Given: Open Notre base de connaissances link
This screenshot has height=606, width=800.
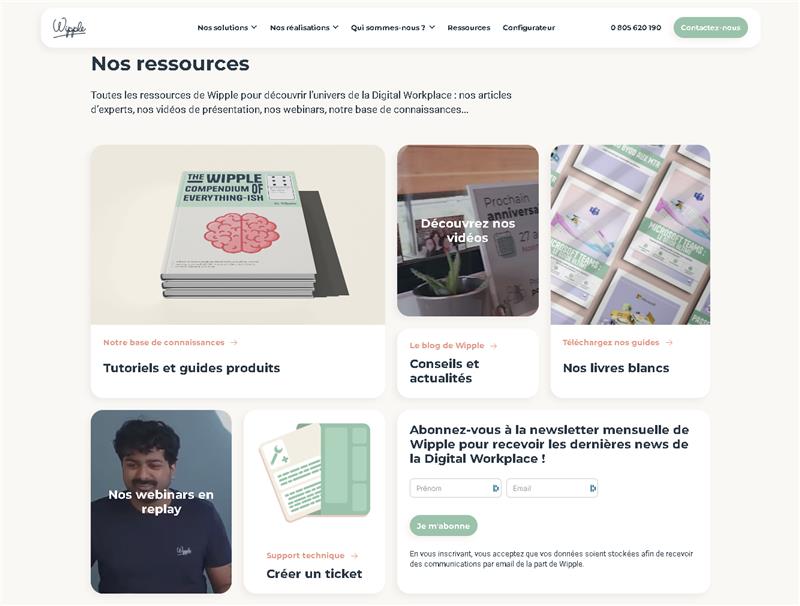Looking at the screenshot, I should pos(164,342).
